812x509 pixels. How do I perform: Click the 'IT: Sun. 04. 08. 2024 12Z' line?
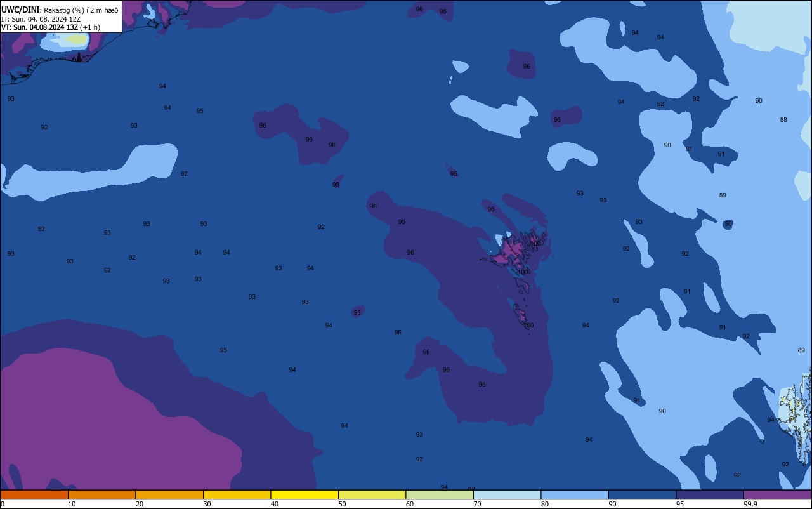(x=41, y=19)
